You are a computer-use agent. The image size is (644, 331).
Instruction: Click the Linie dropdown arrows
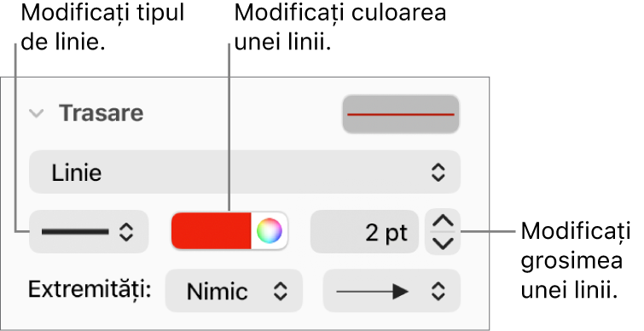point(438,172)
